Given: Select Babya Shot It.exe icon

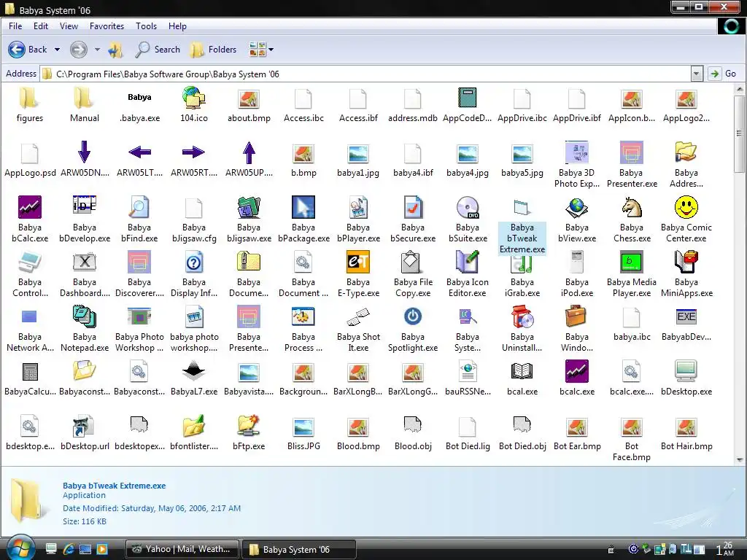Looking at the screenshot, I should pos(358,316).
